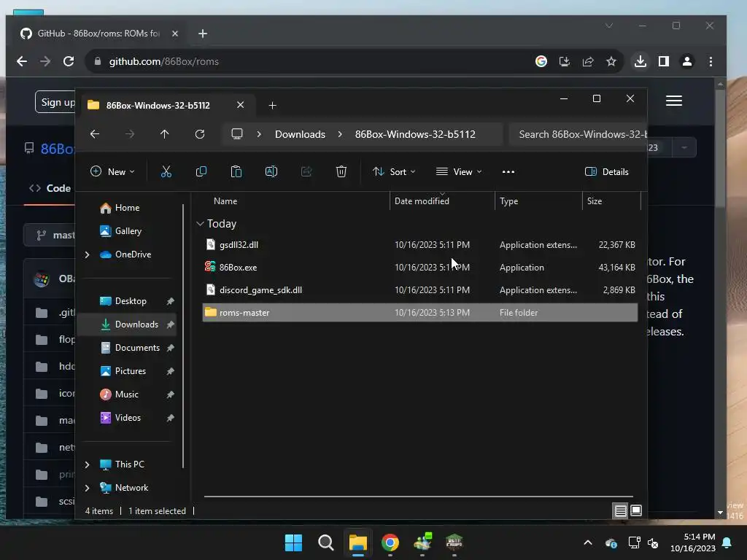Open Pictures in navigation pane
The image size is (747, 560).
tap(123, 371)
